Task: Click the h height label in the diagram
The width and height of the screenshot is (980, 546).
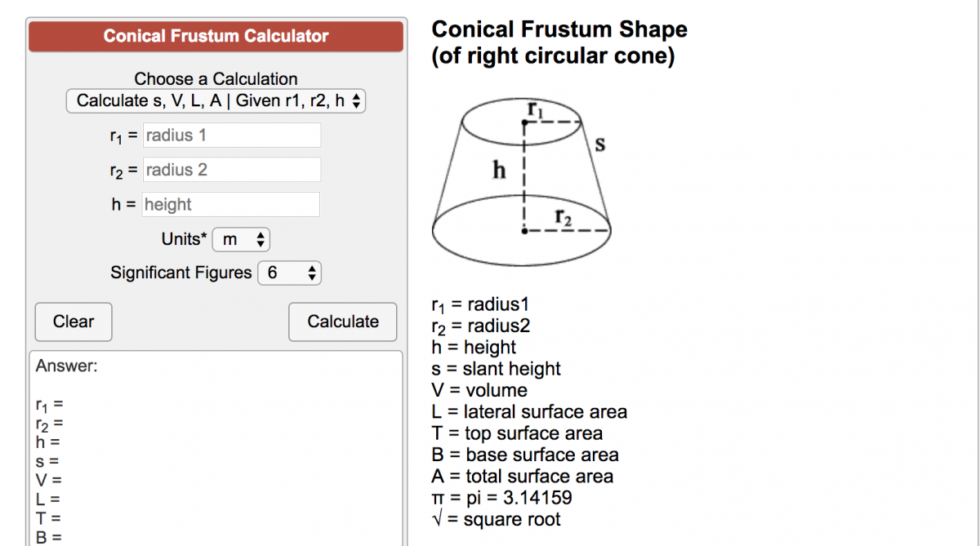Action: pos(499,170)
